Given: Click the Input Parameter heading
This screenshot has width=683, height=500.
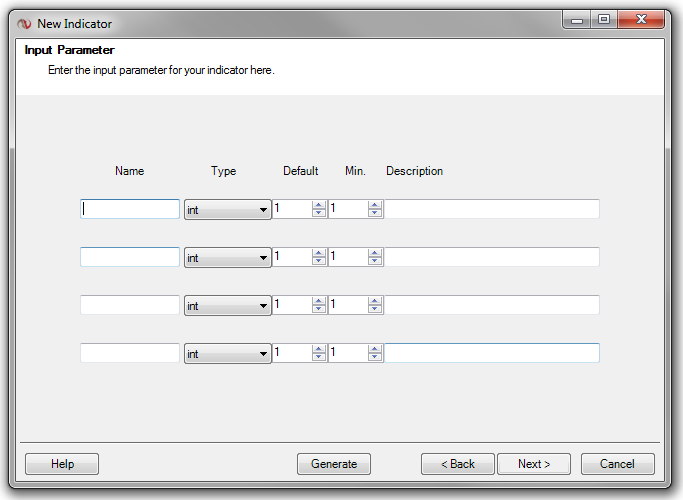Looking at the screenshot, I should 69,50.
